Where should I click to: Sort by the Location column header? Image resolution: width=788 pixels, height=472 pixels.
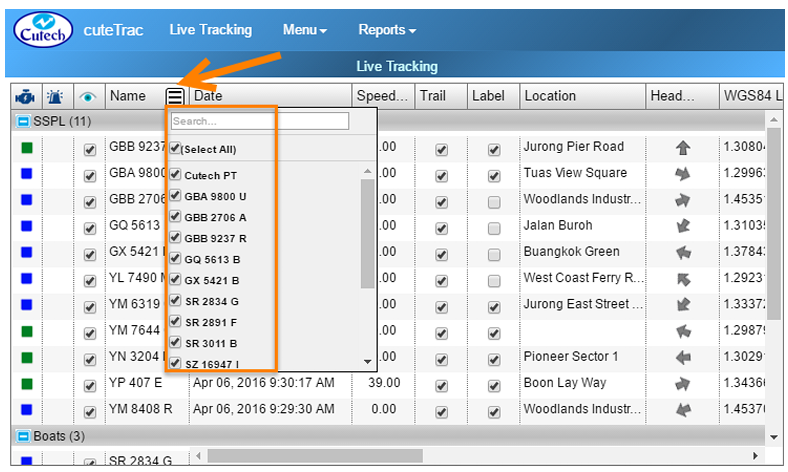click(550, 96)
